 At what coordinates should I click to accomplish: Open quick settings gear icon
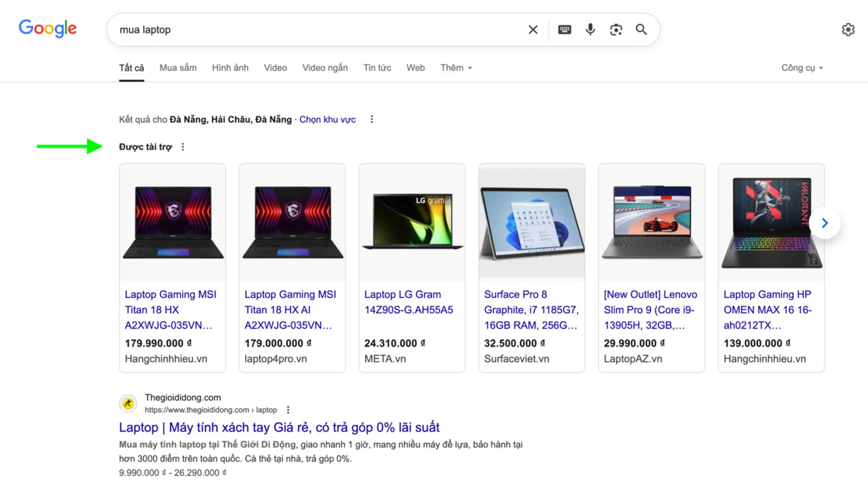(848, 29)
